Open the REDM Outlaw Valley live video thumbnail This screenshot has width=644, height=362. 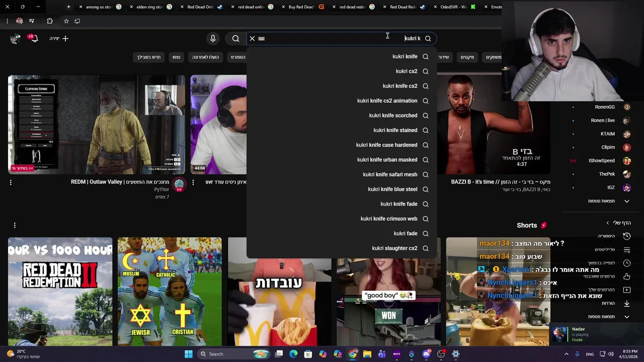point(97,125)
